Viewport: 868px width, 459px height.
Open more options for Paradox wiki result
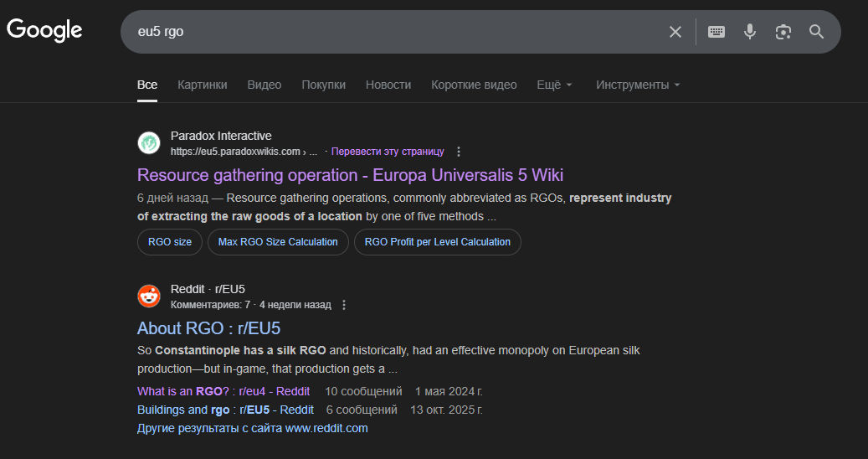tap(459, 152)
